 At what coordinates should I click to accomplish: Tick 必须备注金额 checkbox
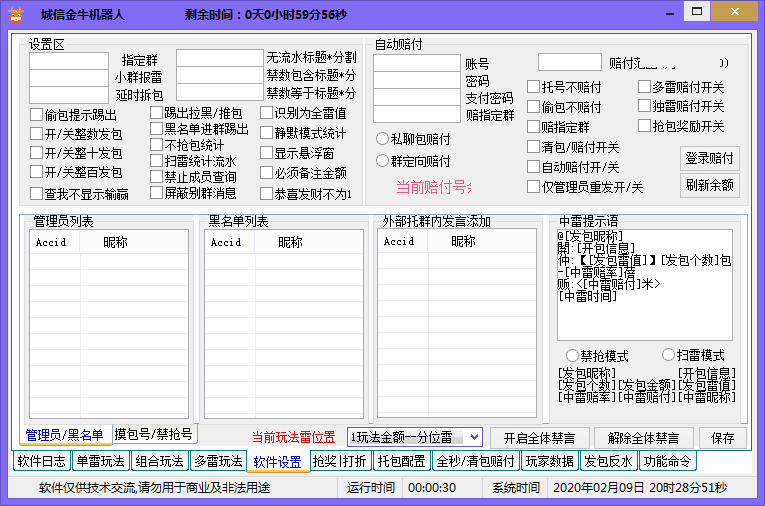(266, 173)
